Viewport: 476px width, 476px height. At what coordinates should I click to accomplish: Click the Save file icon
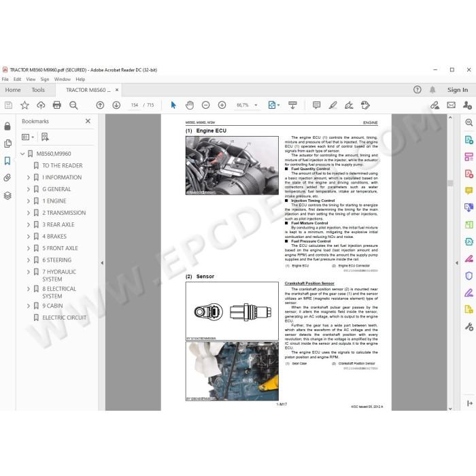[8, 105]
